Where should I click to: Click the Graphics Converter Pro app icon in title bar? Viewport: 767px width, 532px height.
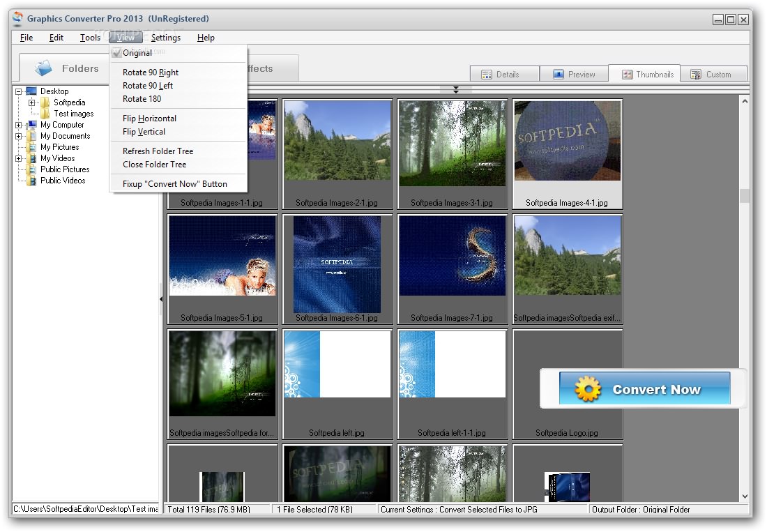[x=17, y=19]
